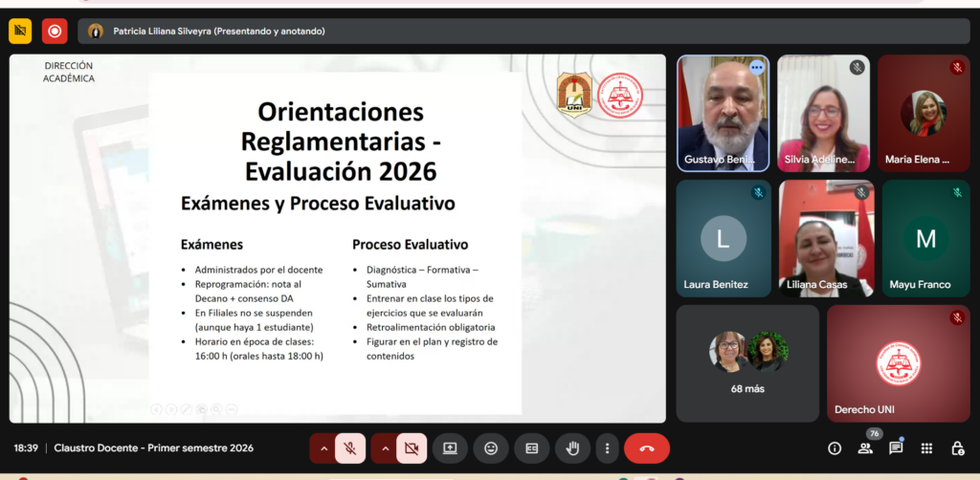Screen dimensions: 980x480
Task: Open the chat panel
Action: click(x=896, y=447)
